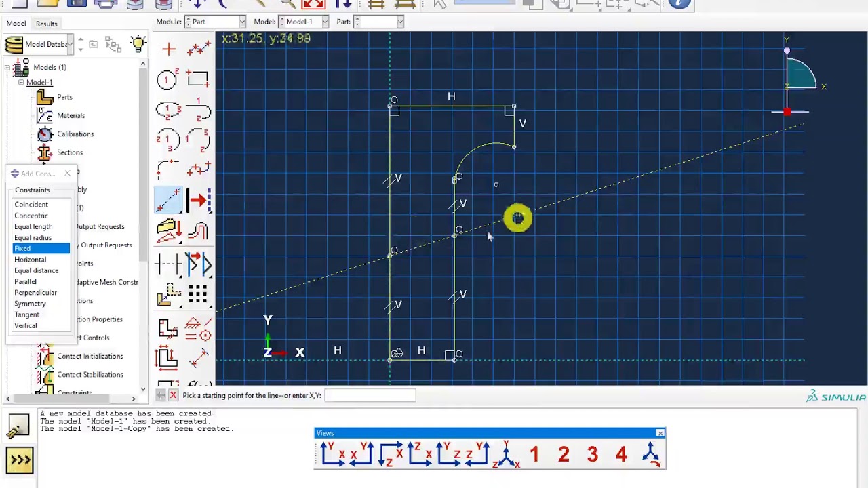The height and width of the screenshot is (488, 868).
Task: Apply user-defined view 3
Action: coord(593,454)
